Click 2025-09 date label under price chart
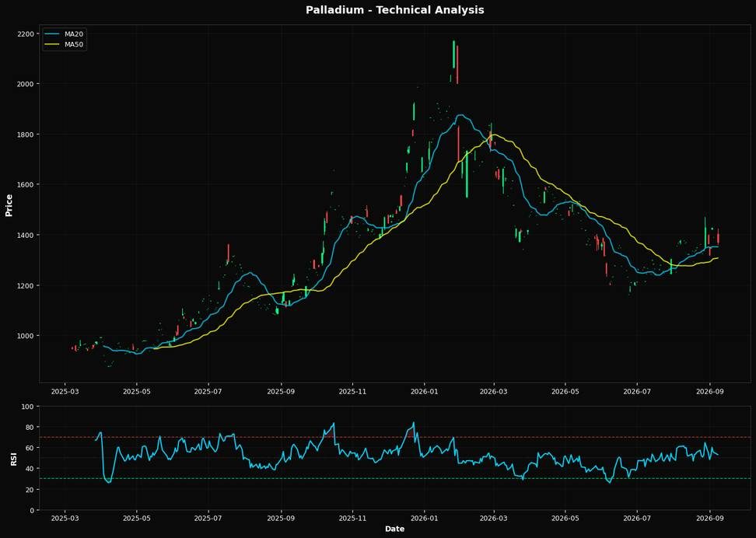 [281, 391]
